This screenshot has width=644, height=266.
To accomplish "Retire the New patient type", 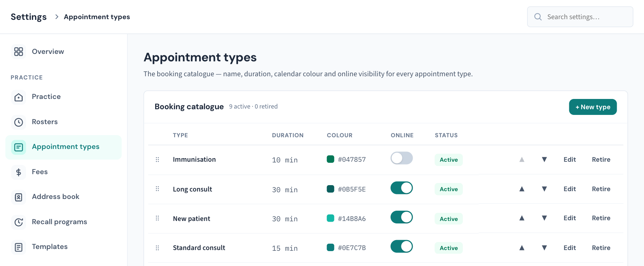I will pos(601,218).
